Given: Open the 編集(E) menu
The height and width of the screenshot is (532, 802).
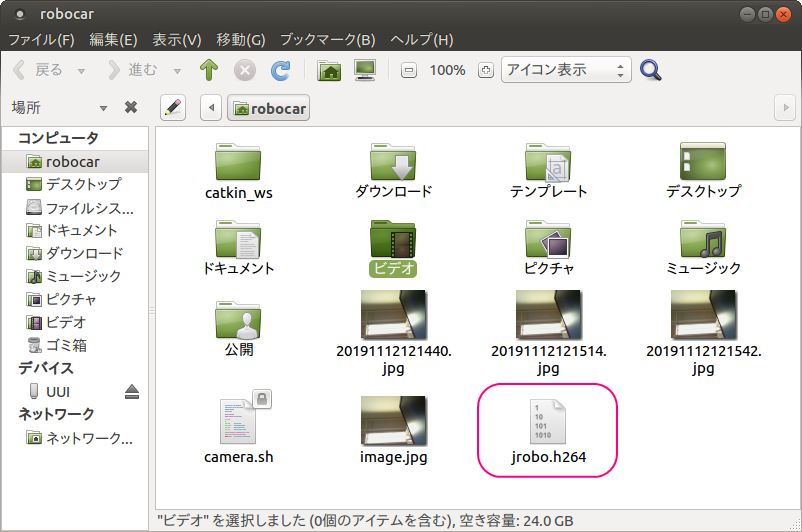Looking at the screenshot, I should tap(113, 39).
